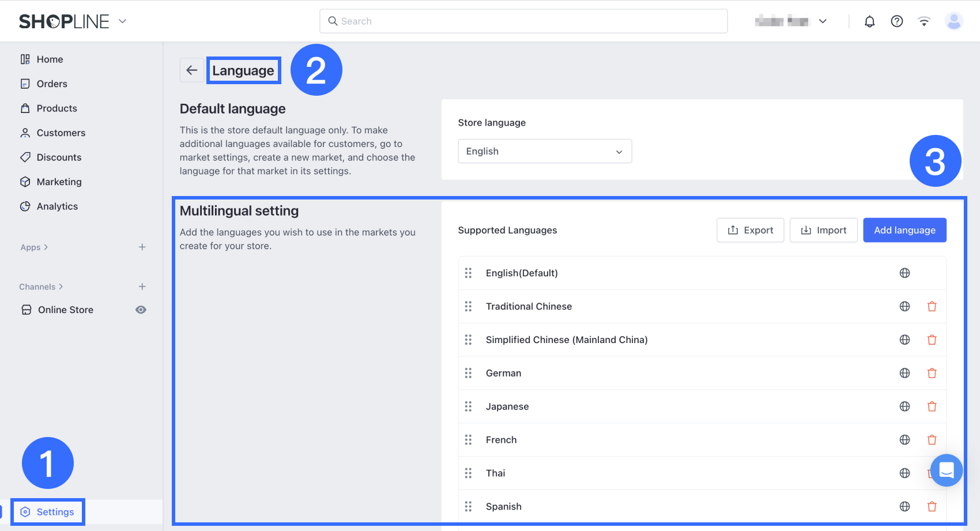Click the globe icon for French
This screenshot has height=531, width=980.
pos(905,440)
